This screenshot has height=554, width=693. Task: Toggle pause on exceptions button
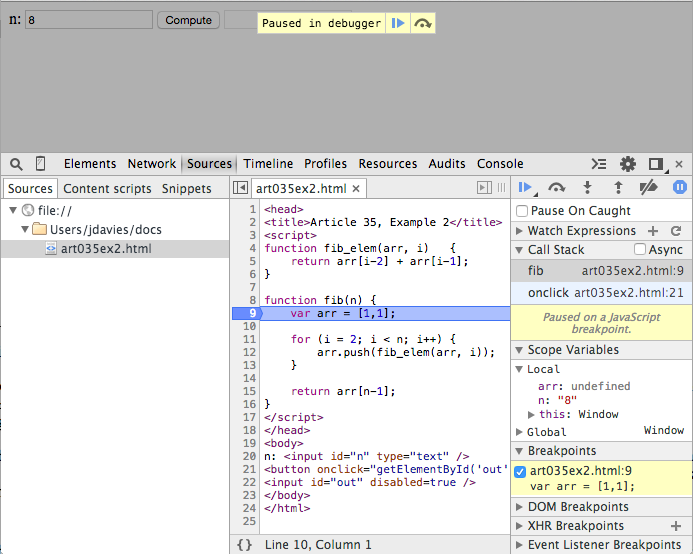pyautogui.click(x=680, y=187)
